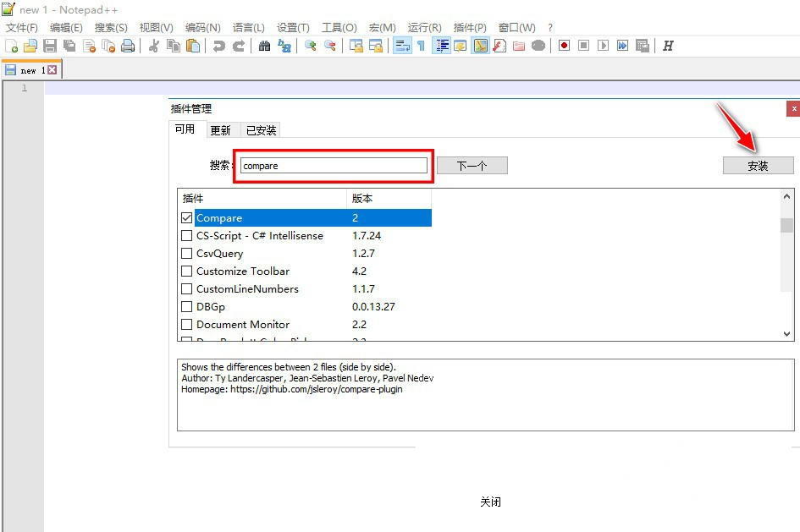Open the 文件(F) menu
Viewport: 800px width, 532px height.
click(x=22, y=28)
